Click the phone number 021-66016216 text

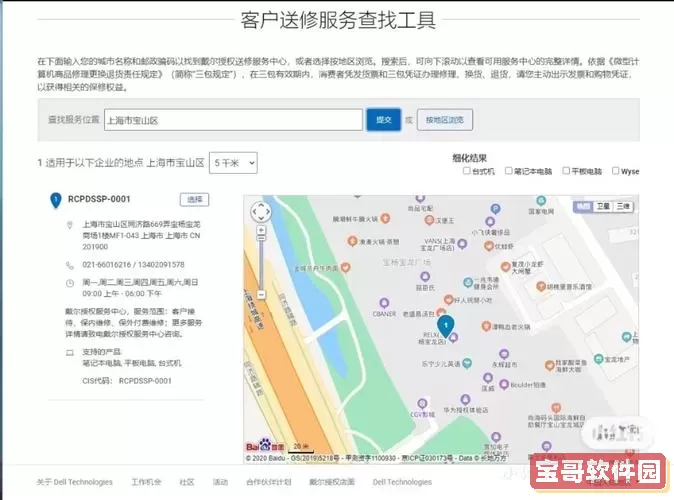pyautogui.click(x=107, y=265)
